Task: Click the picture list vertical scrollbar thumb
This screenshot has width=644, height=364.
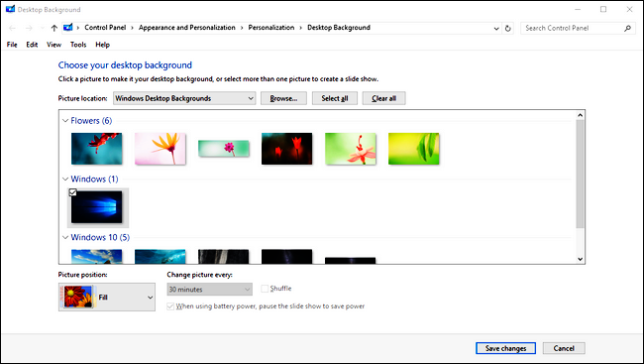Action: (580, 174)
